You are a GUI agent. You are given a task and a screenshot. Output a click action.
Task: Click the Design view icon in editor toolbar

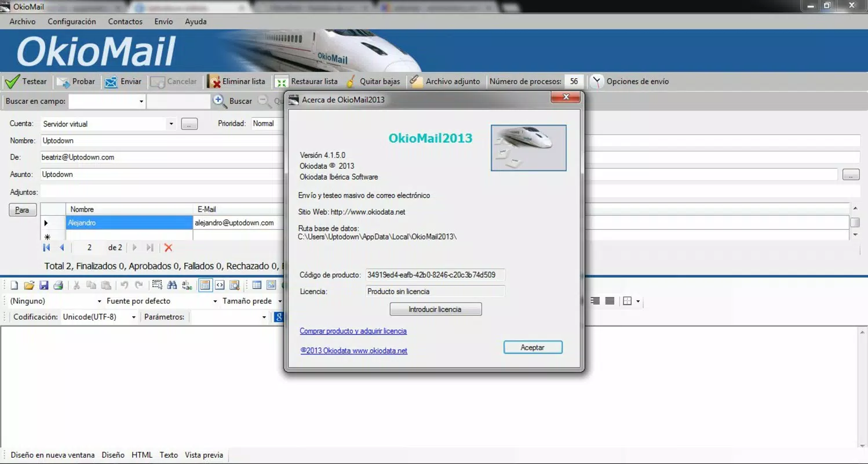pyautogui.click(x=205, y=285)
